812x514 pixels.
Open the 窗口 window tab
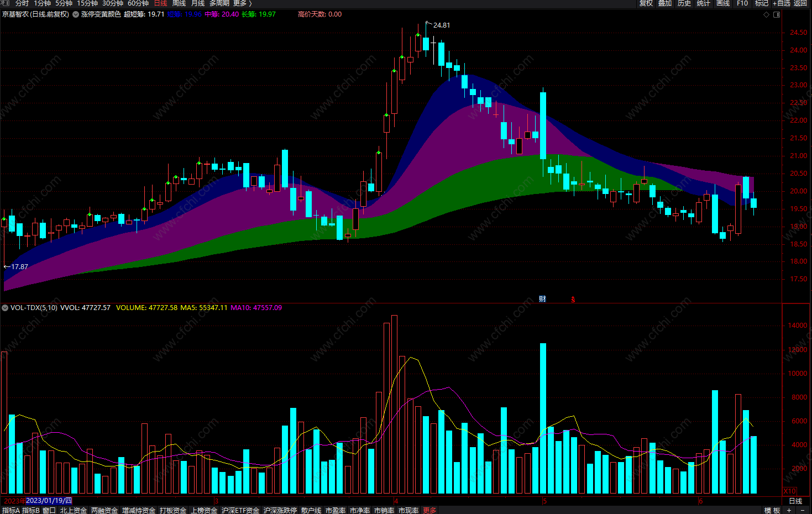pyautogui.click(x=49, y=510)
